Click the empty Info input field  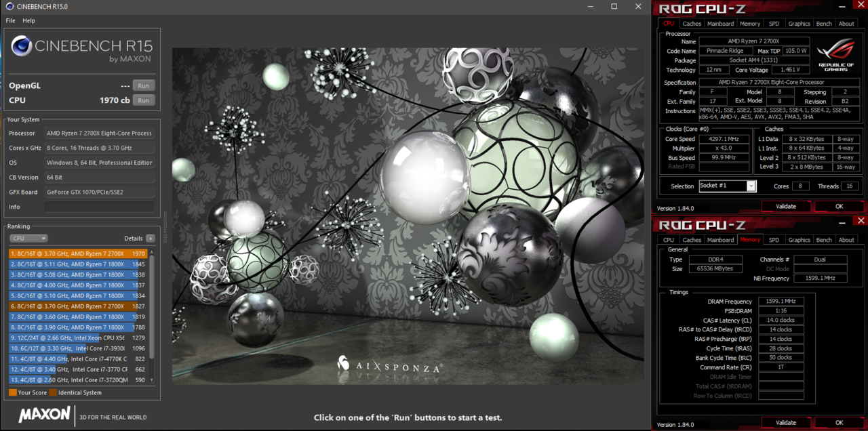pos(100,207)
